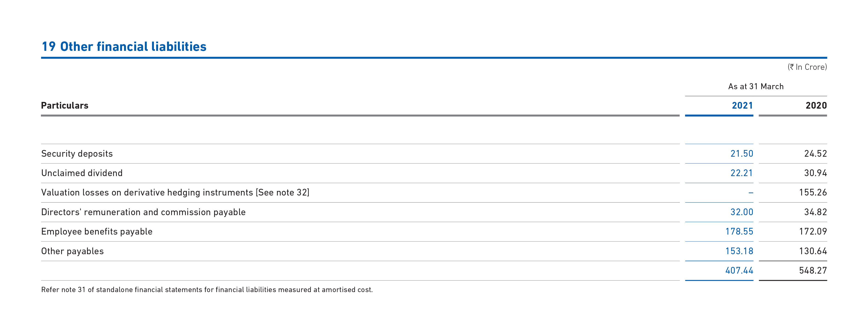Select the 'Particulars' column header
868x333 pixels.
(x=65, y=106)
